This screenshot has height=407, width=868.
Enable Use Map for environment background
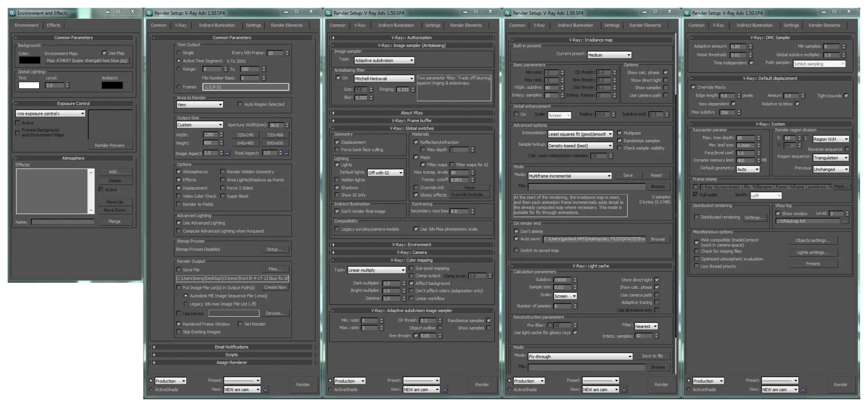104,53
